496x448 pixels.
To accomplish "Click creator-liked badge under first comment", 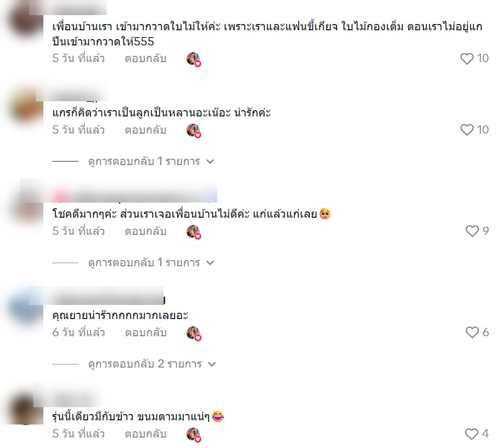I will [x=194, y=60].
